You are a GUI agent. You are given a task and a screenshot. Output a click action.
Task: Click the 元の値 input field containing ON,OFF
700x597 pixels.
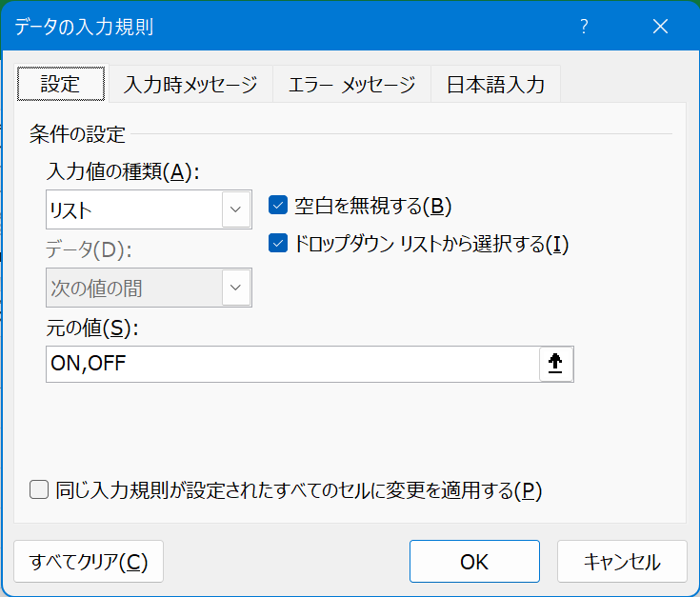point(290,364)
